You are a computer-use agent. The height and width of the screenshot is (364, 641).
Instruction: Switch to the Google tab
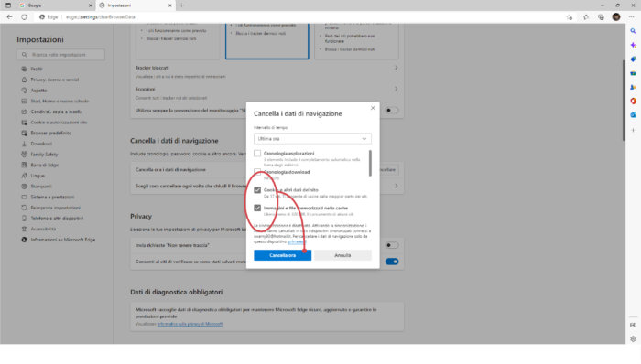[x=56, y=5]
